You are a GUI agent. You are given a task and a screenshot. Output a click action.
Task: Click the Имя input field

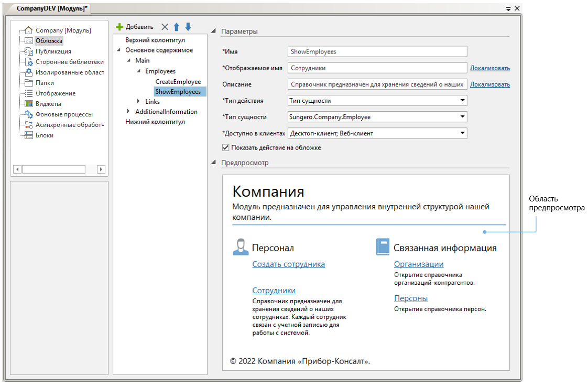377,52
